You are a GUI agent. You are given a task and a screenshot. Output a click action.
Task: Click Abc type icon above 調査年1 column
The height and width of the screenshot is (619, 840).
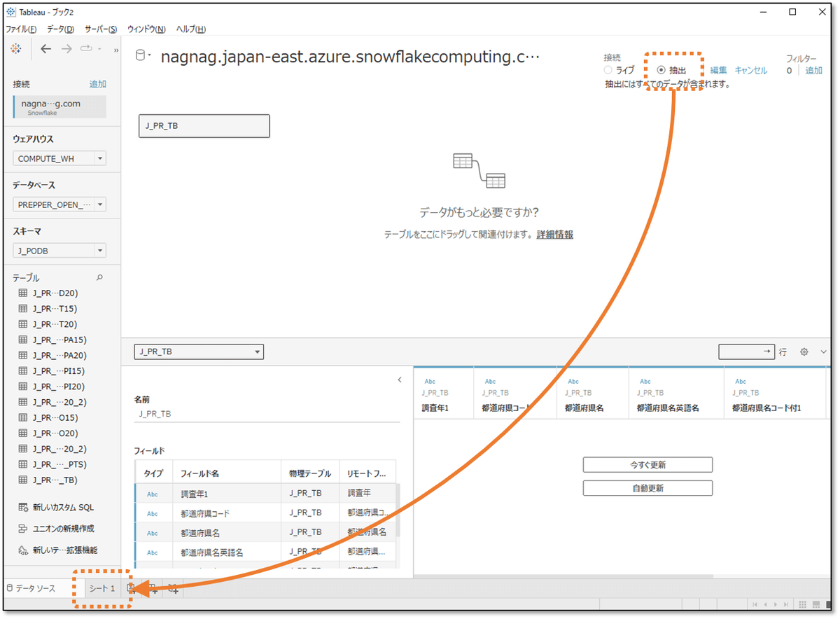tap(430, 382)
